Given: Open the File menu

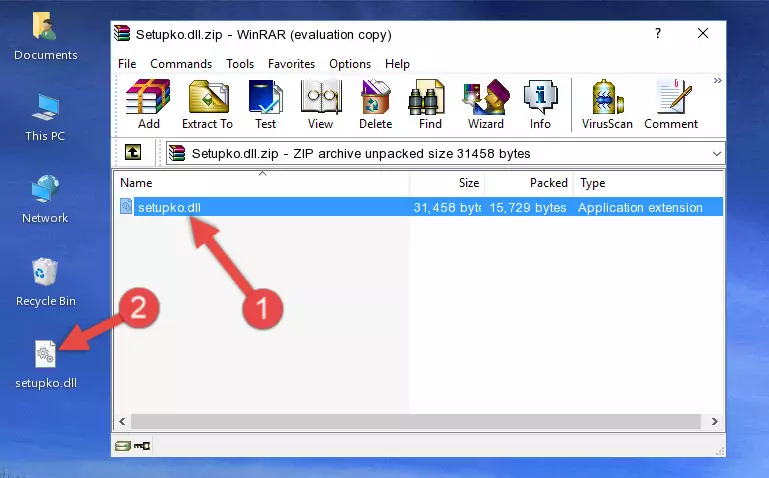Looking at the screenshot, I should click(127, 64).
